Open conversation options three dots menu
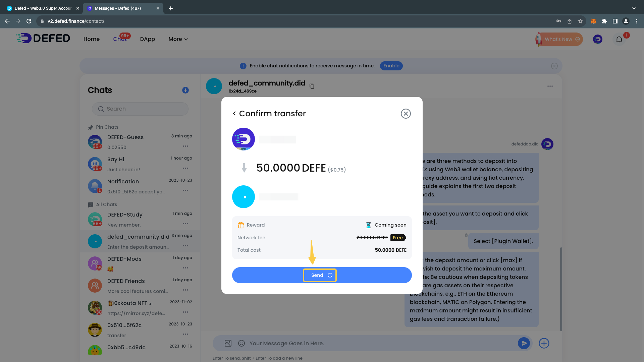This screenshot has width=644, height=362. click(x=550, y=86)
